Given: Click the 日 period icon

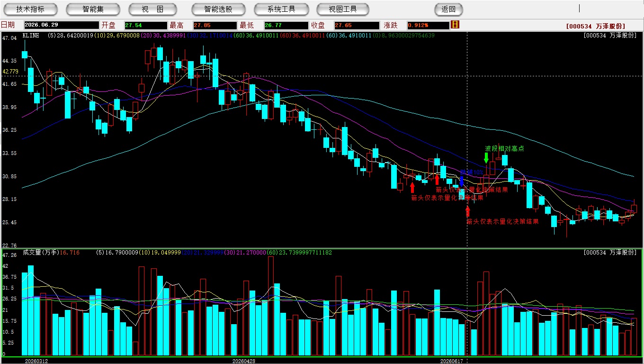Looking at the screenshot, I should pos(455,25).
